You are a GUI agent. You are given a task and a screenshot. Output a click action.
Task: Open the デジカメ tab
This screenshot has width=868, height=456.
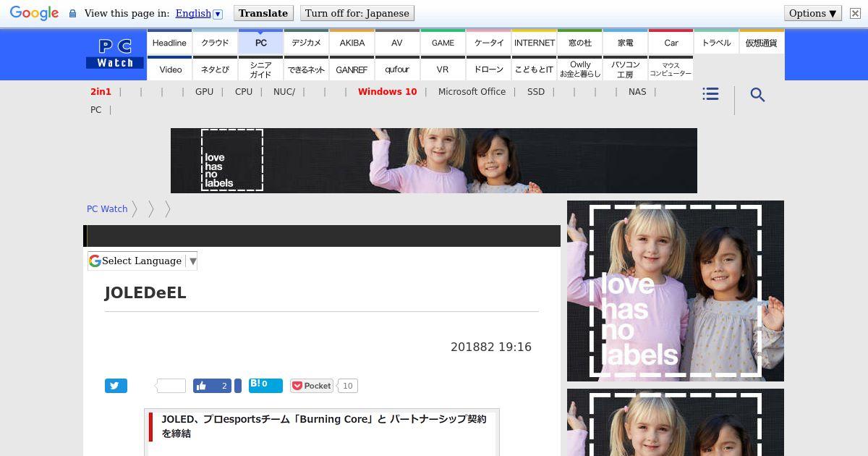306,42
